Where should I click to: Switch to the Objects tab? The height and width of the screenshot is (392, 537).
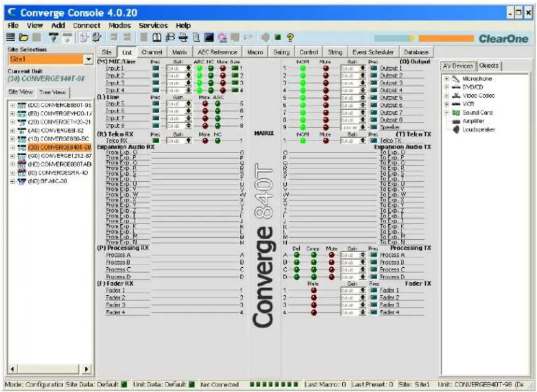pyautogui.click(x=489, y=66)
